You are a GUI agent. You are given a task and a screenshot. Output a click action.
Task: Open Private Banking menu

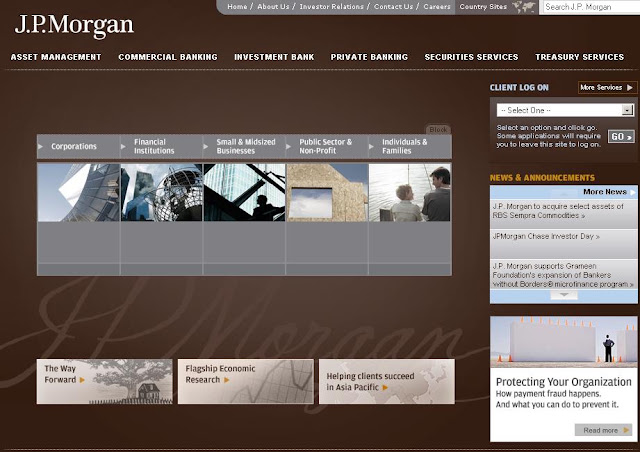369,57
